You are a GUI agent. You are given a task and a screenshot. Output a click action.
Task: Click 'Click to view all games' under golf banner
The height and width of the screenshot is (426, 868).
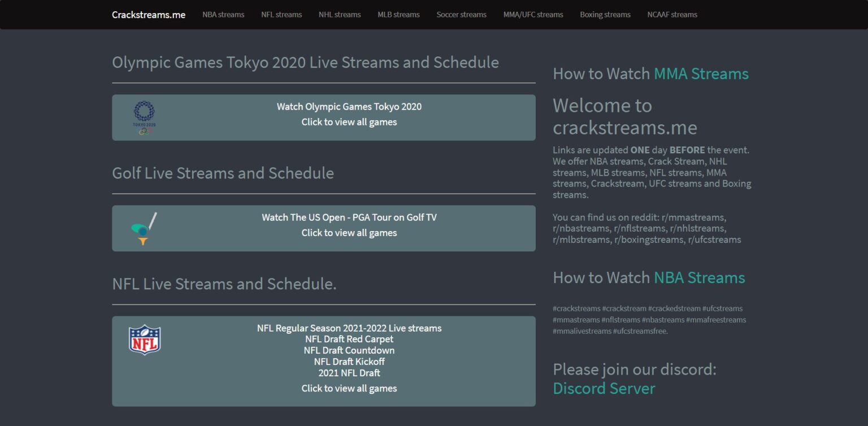349,232
